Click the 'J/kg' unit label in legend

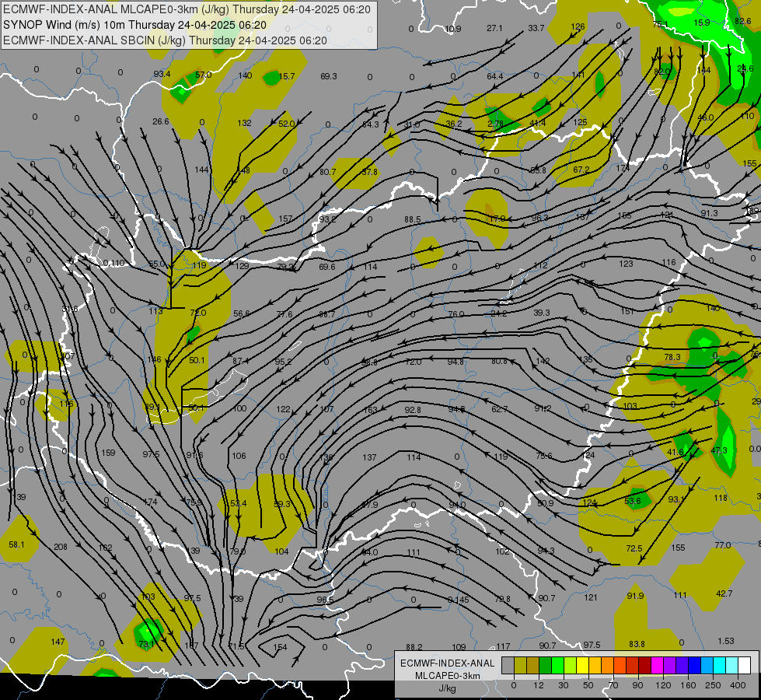[448, 688]
